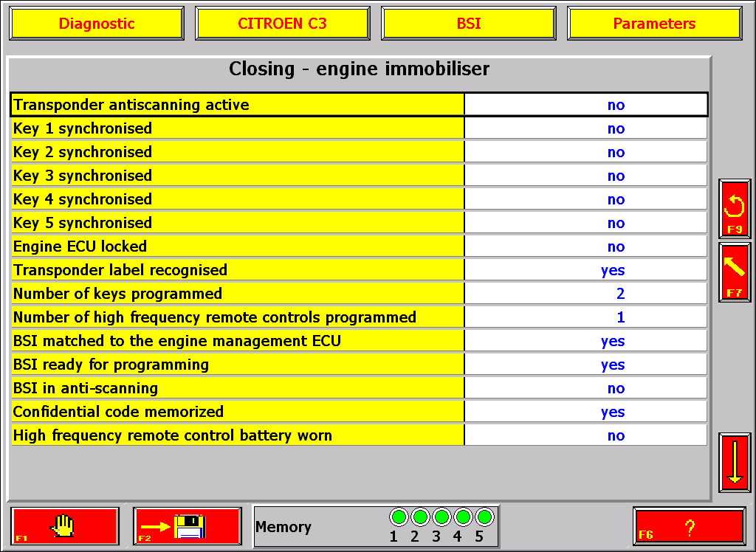756x552 pixels.
Task: Click the F9 return arrow icon
Action: coord(735,209)
